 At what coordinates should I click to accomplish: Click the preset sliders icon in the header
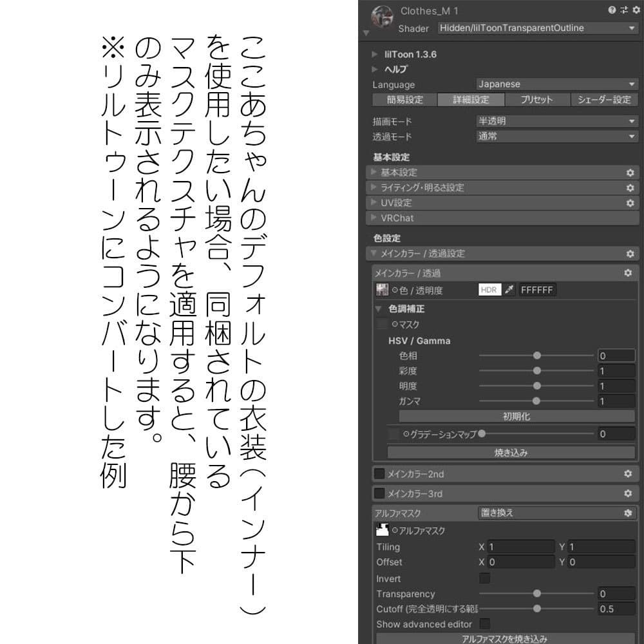(624, 9)
